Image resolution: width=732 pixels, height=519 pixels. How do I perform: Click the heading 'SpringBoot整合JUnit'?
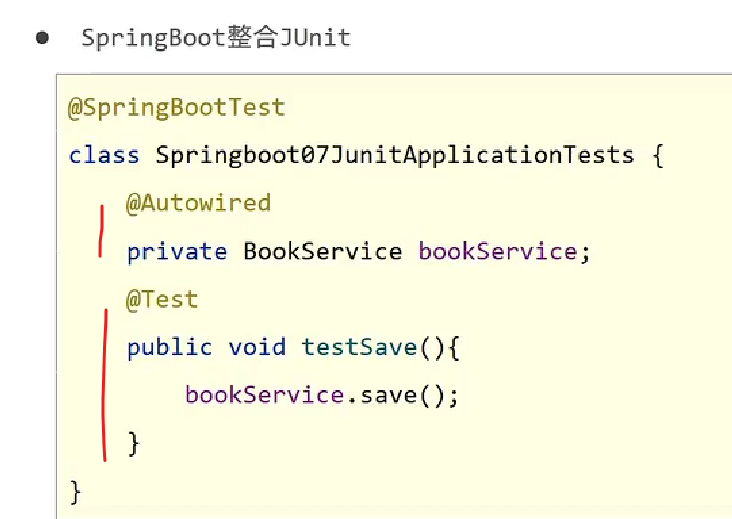click(216, 38)
